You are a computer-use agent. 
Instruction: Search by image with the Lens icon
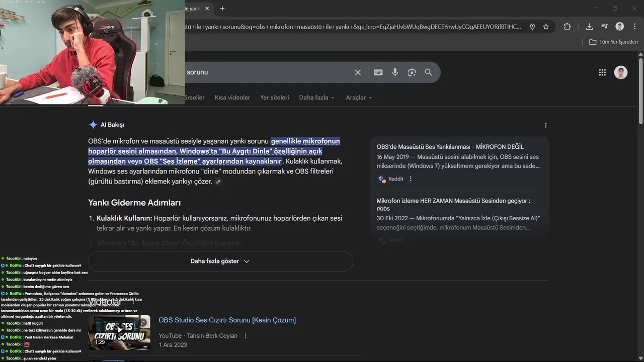tap(412, 72)
